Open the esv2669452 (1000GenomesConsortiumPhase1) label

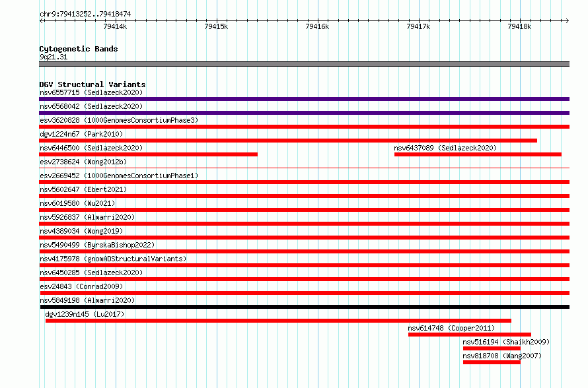(119, 176)
